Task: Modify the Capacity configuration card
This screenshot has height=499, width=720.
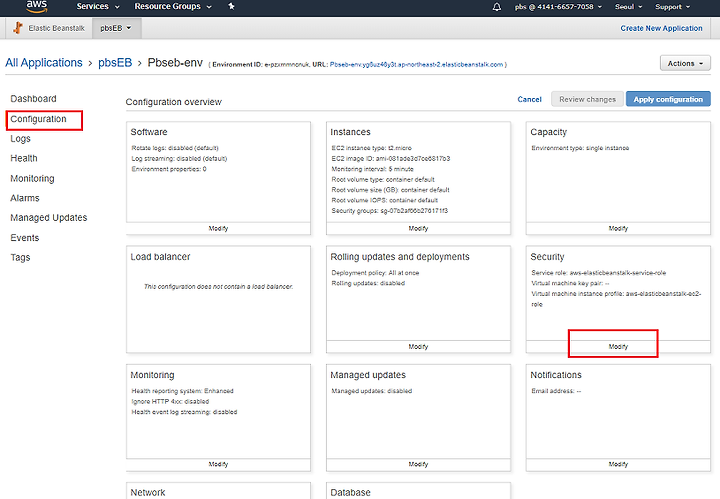Action: point(618,228)
